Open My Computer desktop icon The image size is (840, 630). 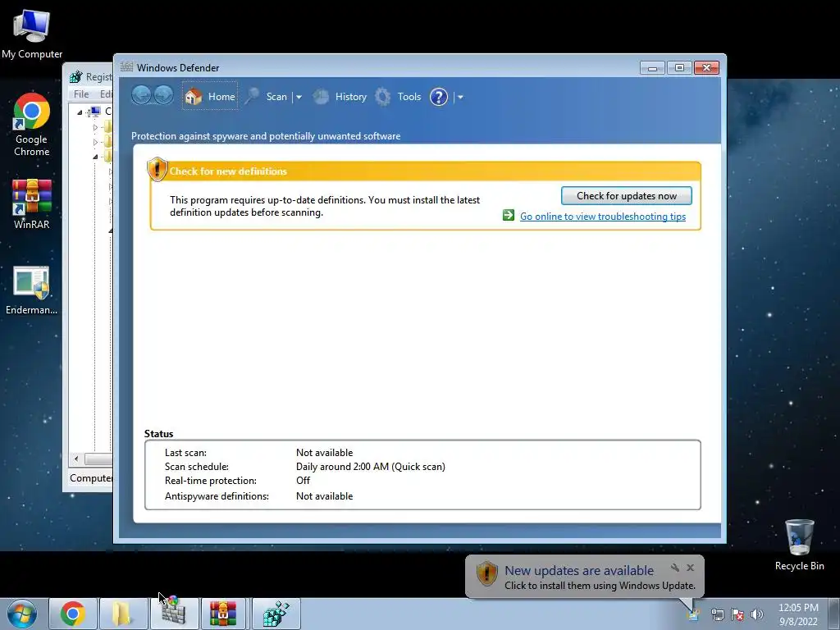(32, 34)
